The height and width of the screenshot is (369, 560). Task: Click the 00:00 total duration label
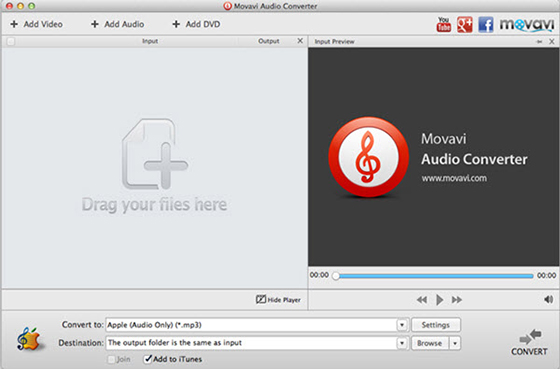coord(546,275)
